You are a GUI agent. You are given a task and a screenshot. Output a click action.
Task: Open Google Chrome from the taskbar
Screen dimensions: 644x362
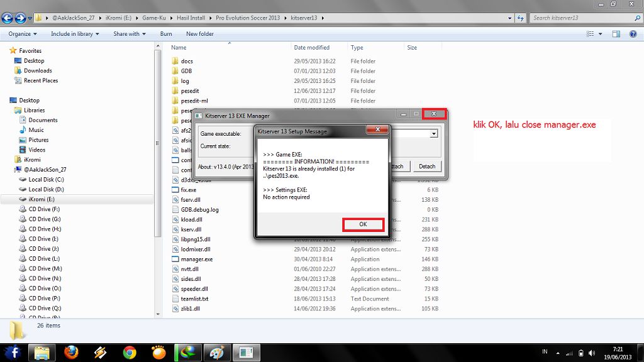[130, 352]
